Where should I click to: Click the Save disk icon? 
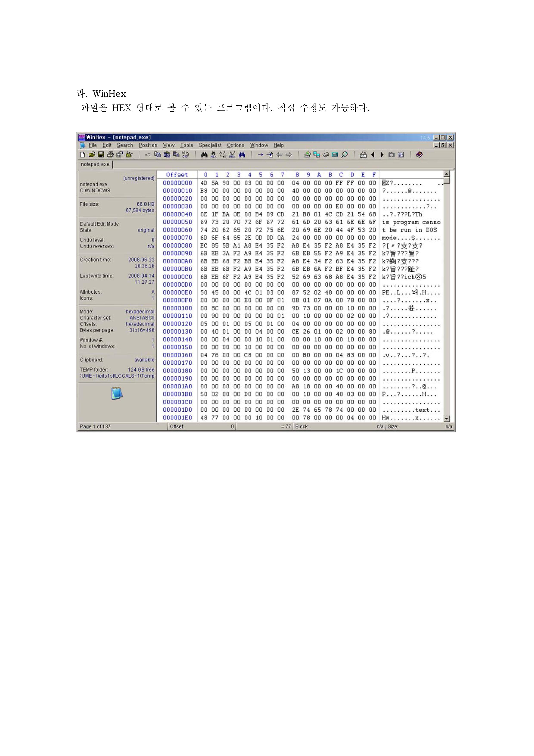(x=101, y=155)
